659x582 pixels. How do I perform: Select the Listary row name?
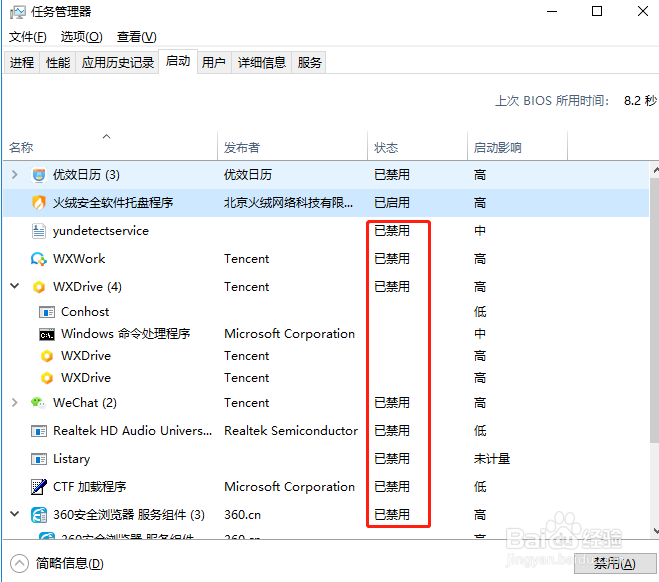71,459
